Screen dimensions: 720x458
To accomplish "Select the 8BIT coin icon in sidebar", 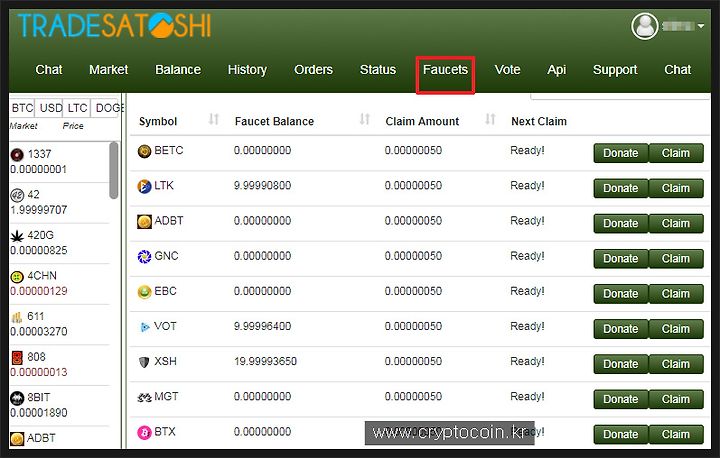I will pyautogui.click(x=17, y=398).
